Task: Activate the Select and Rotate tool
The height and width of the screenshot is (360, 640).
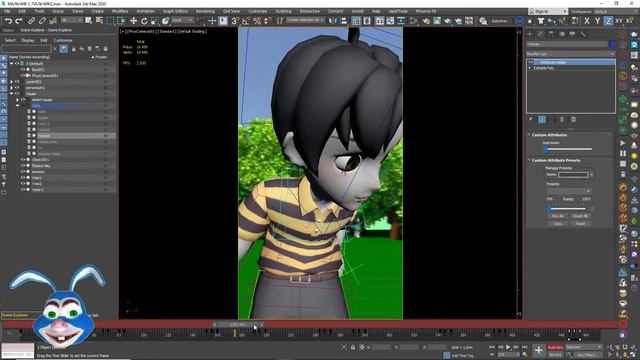Action: pos(144,20)
